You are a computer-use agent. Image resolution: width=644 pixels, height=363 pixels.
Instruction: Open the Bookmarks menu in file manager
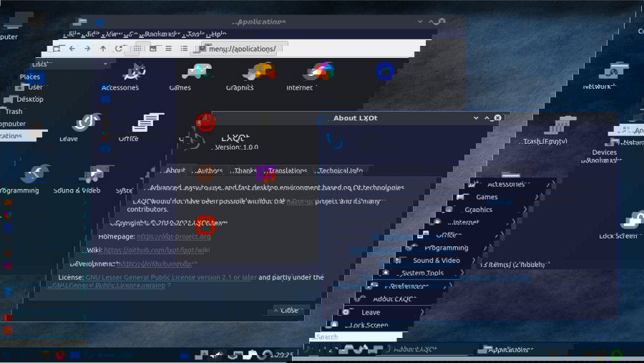point(162,34)
